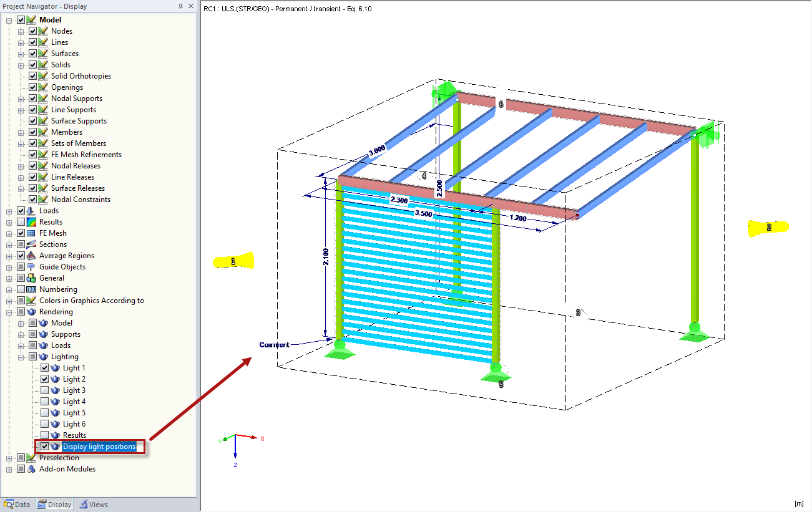Click the teapot icon beside Light 5
Viewport: 812px width, 512px height.
click(55, 413)
